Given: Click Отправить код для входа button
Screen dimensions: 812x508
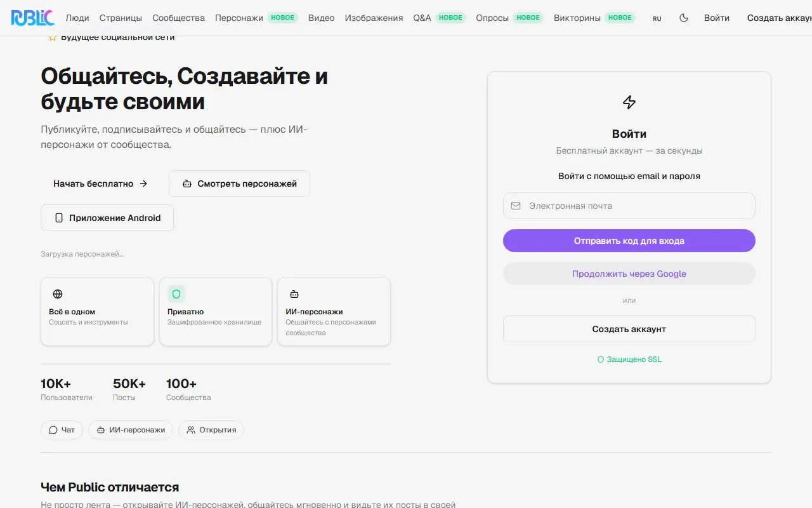Looking at the screenshot, I should point(629,241).
